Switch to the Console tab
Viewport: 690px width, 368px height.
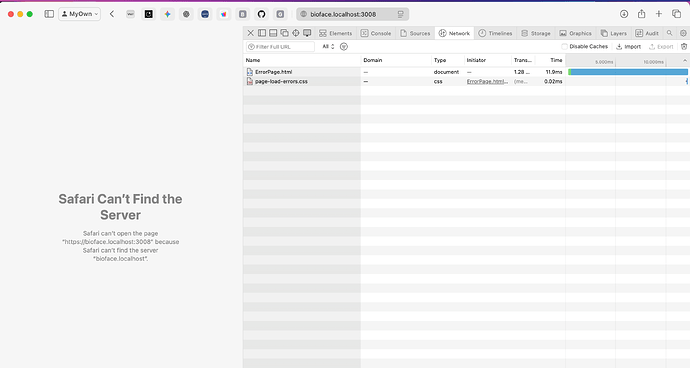coord(376,33)
